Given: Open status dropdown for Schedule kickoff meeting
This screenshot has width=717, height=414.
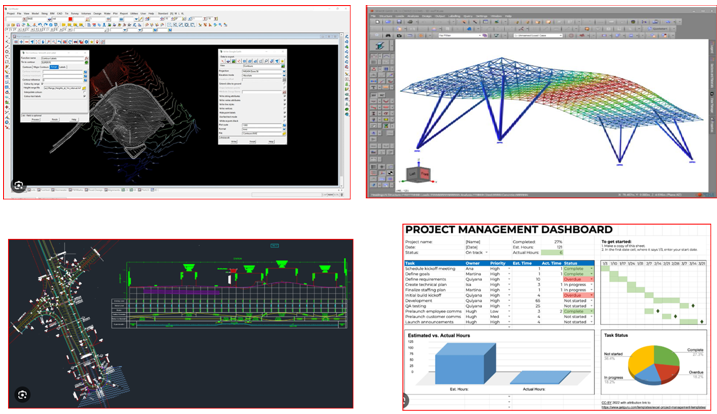Looking at the screenshot, I should click(591, 269).
